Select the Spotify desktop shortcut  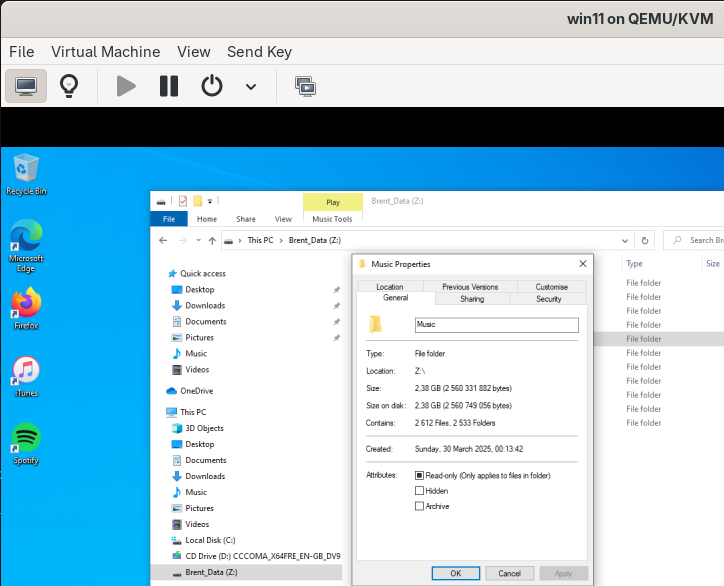(x=26, y=444)
